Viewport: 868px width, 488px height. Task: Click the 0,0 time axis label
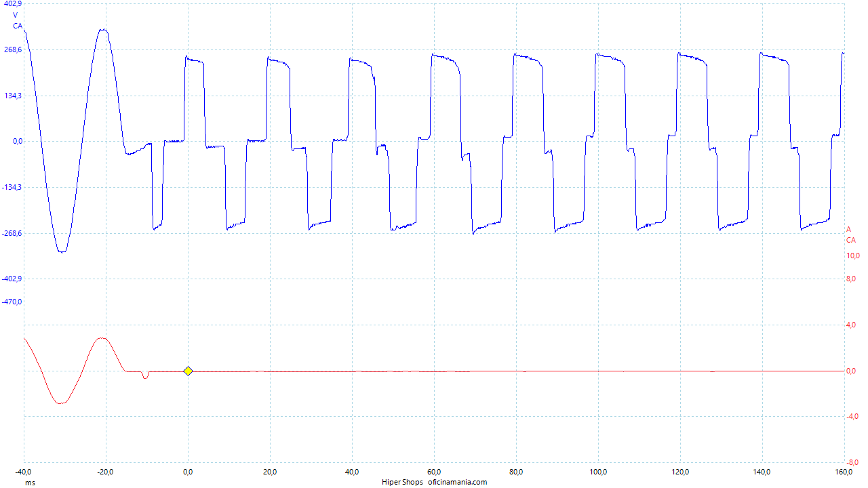pyautogui.click(x=188, y=472)
